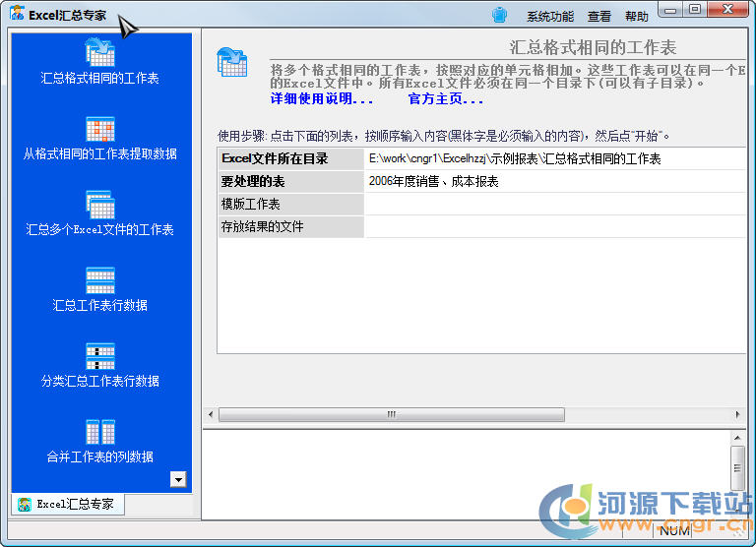Image resolution: width=756 pixels, height=547 pixels.
Task: Open the 系统功能 menu
Action: (550, 17)
